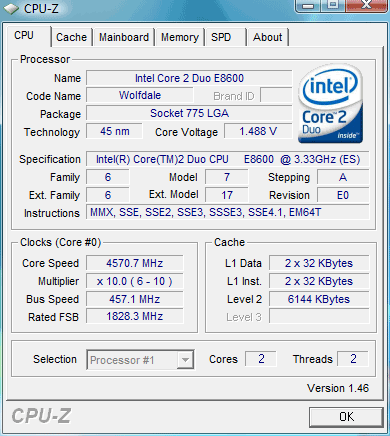
Task: Open the Mainboard tab
Action: [x=124, y=37]
